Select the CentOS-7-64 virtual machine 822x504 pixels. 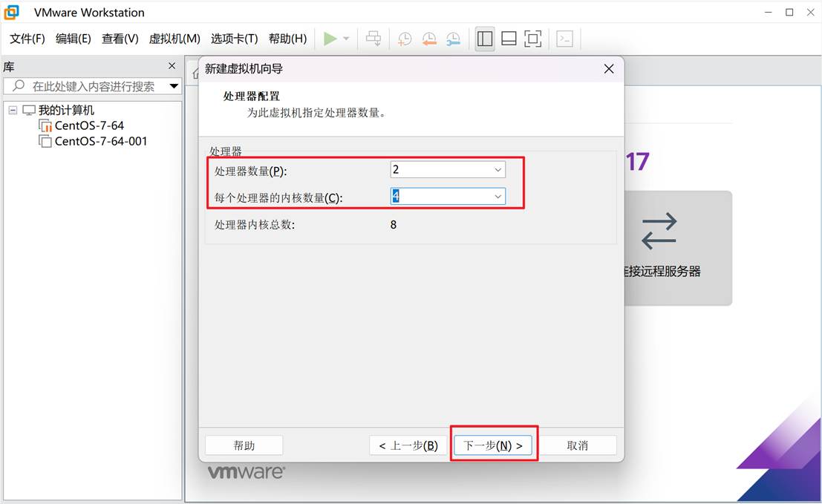89,125
